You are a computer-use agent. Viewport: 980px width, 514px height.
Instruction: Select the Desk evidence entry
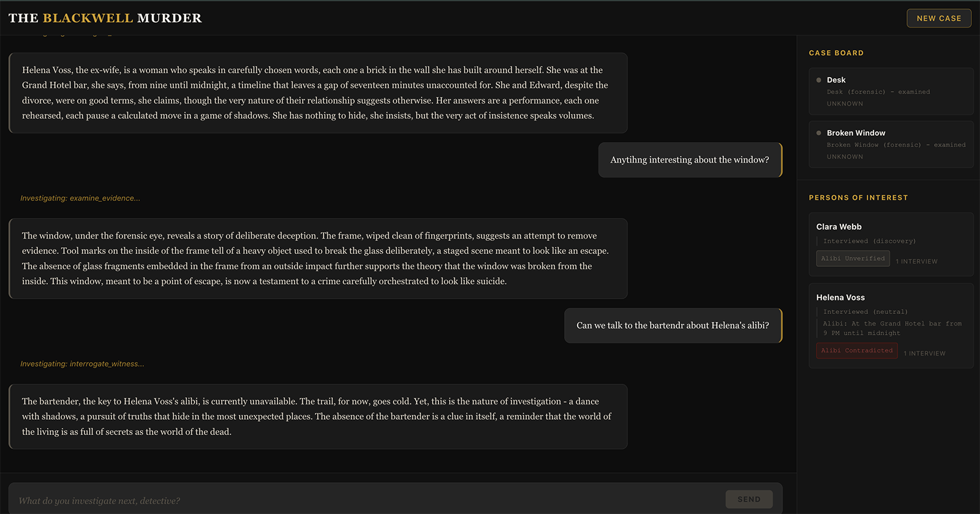pos(891,92)
